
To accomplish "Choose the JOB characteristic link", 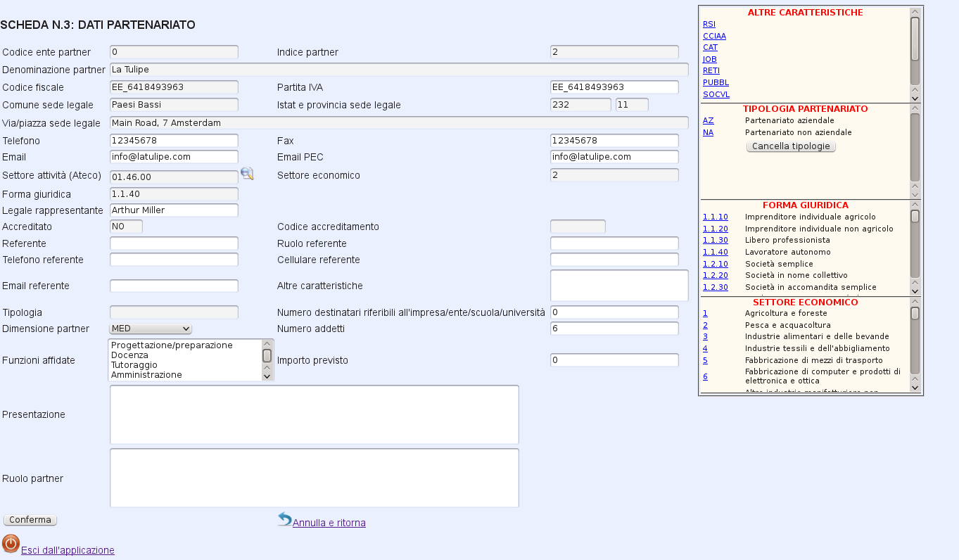I will point(709,59).
